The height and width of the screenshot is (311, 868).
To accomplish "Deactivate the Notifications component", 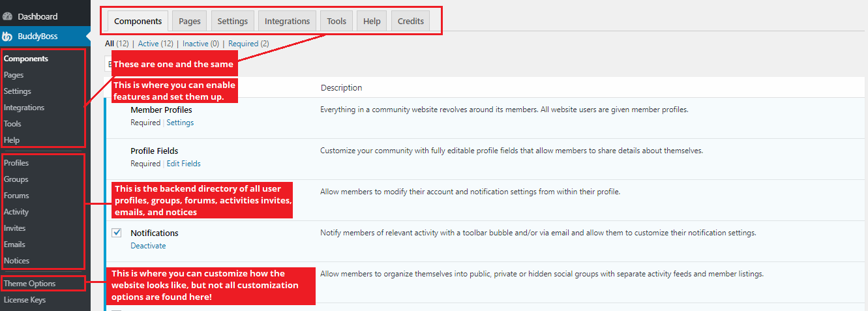I will point(148,246).
